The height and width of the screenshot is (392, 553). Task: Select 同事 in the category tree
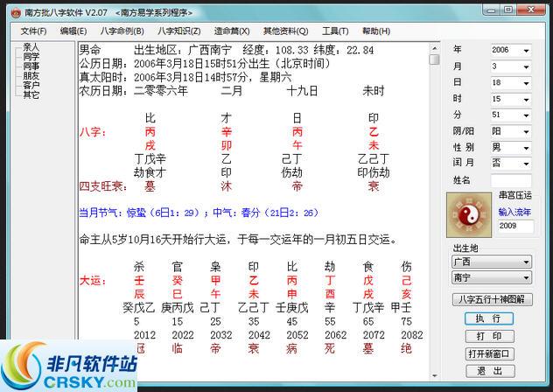tap(31, 66)
